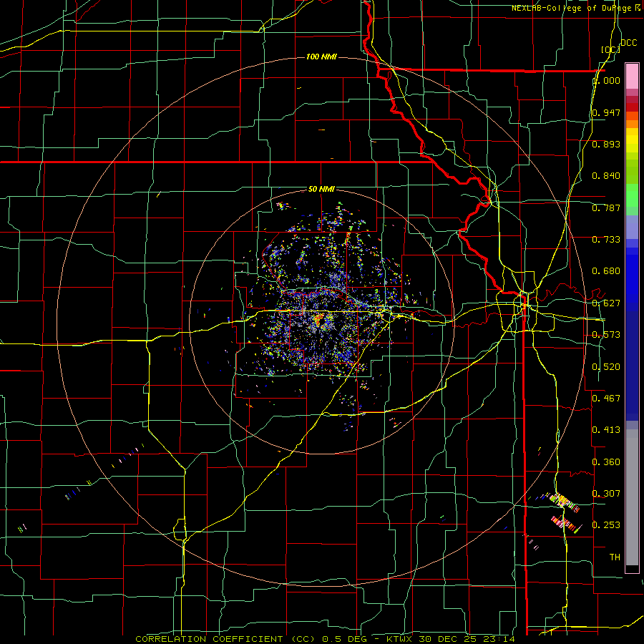
Task: Click the 0.787 legend value
Action: 607,208
